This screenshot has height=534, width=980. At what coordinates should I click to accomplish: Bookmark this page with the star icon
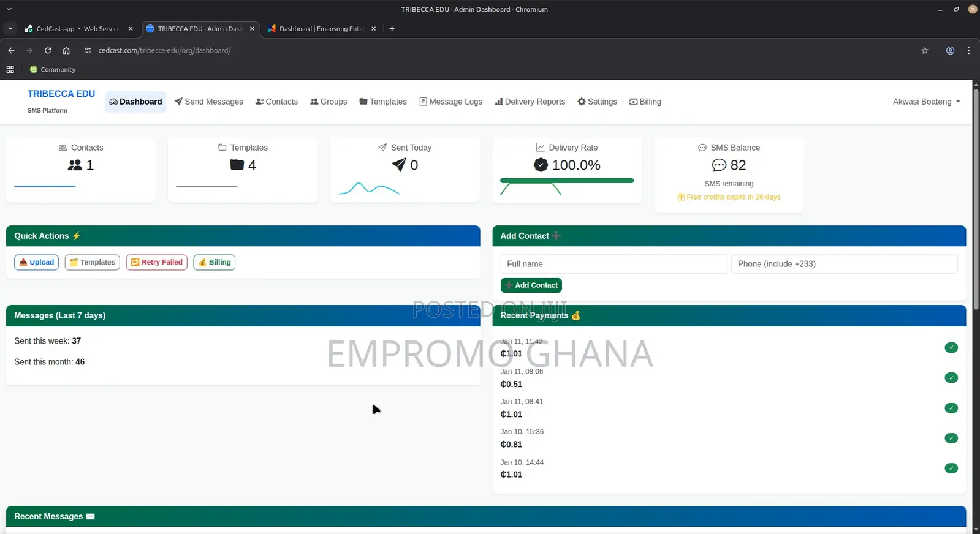925,51
